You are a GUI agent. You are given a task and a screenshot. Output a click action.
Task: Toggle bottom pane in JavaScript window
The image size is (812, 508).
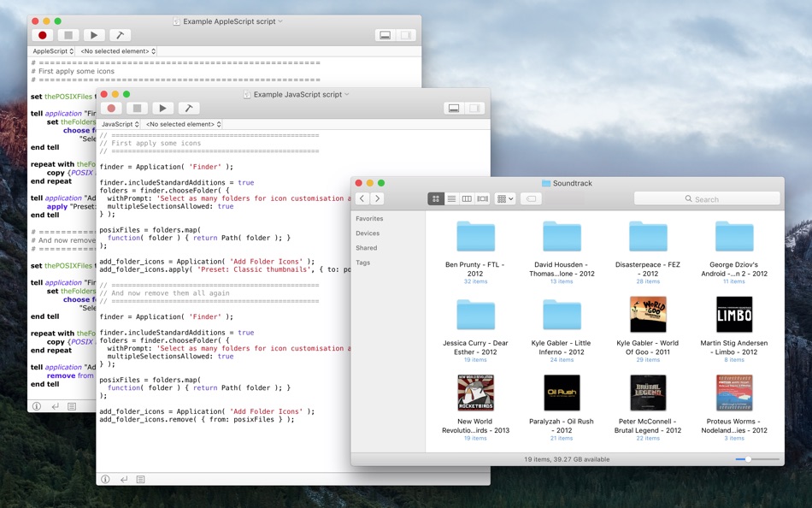pos(454,109)
